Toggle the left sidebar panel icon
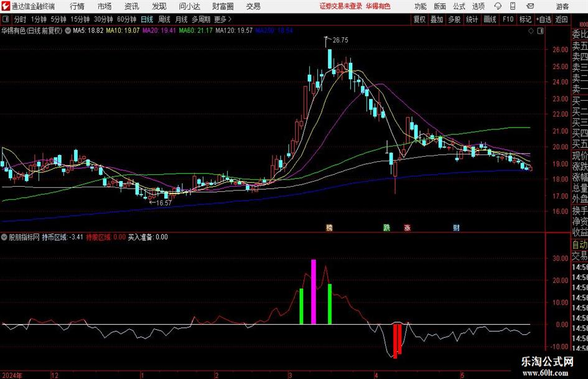Screen dimensions: 588x379 (x=5, y=19)
